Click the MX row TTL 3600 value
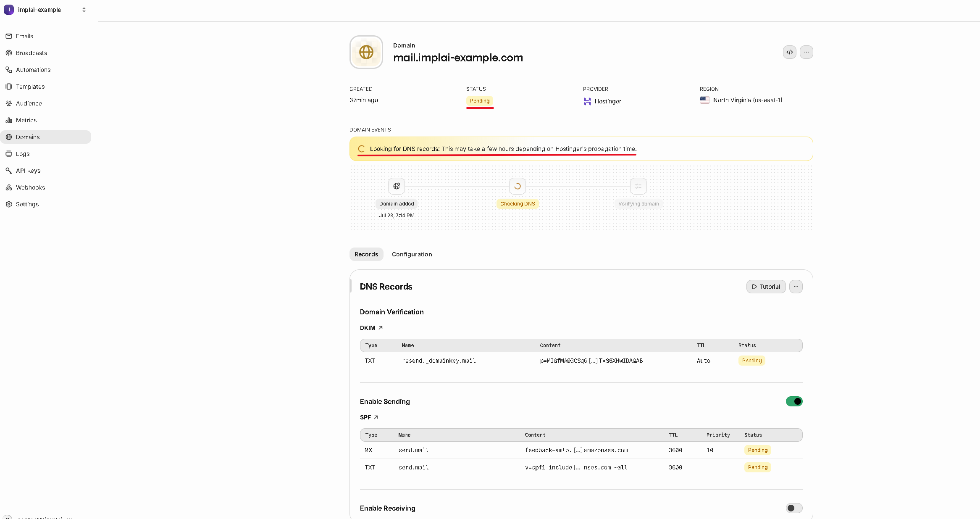This screenshot has width=980, height=519. click(x=675, y=450)
